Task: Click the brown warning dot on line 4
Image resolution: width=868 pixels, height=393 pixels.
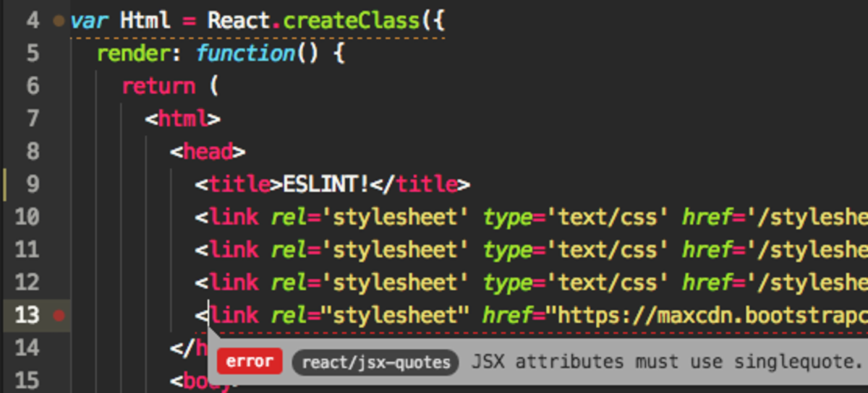Action: coord(59,21)
